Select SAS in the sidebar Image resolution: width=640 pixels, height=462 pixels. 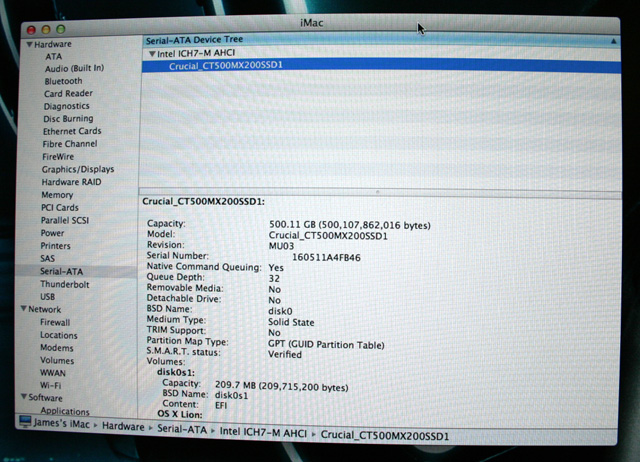pyautogui.click(x=47, y=258)
